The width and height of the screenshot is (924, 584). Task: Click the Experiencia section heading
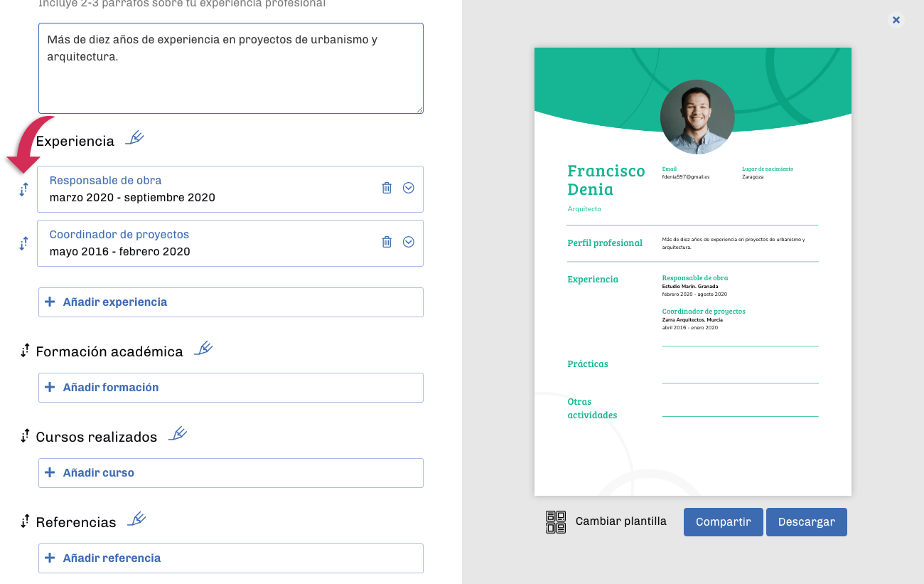[x=75, y=141]
